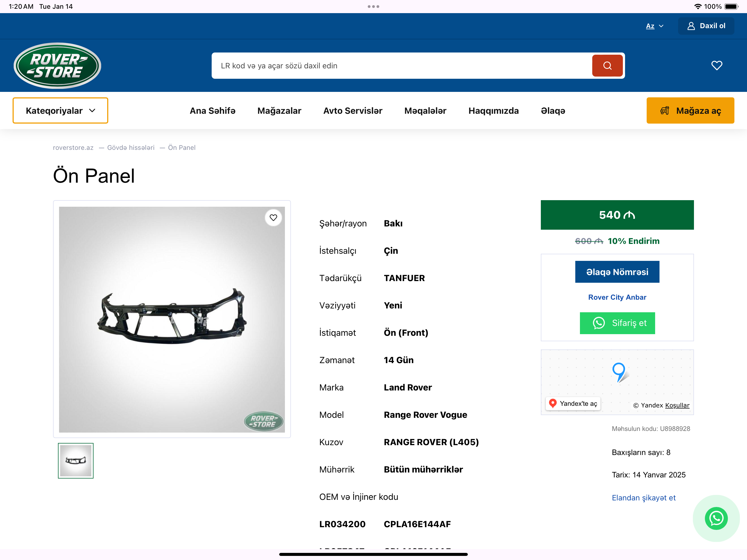This screenshot has height=560, width=747.
Task: Expand the Kateqoriyalar dropdown
Action: click(60, 110)
